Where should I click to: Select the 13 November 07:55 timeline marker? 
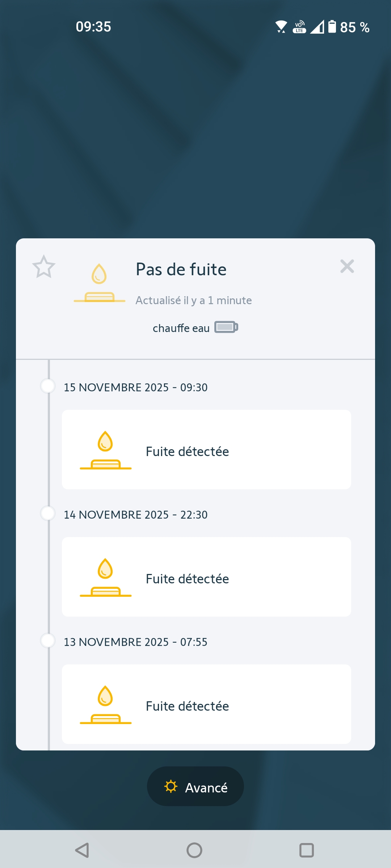(x=48, y=641)
